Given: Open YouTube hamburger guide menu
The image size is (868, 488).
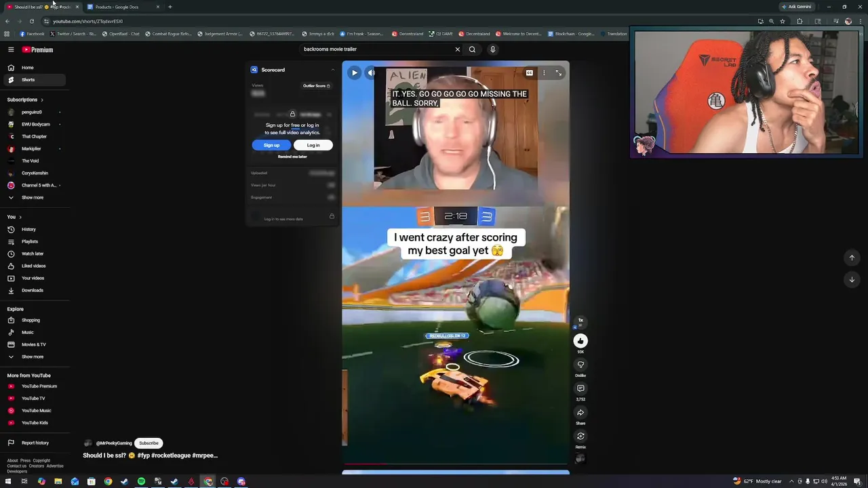Looking at the screenshot, I should [x=11, y=49].
